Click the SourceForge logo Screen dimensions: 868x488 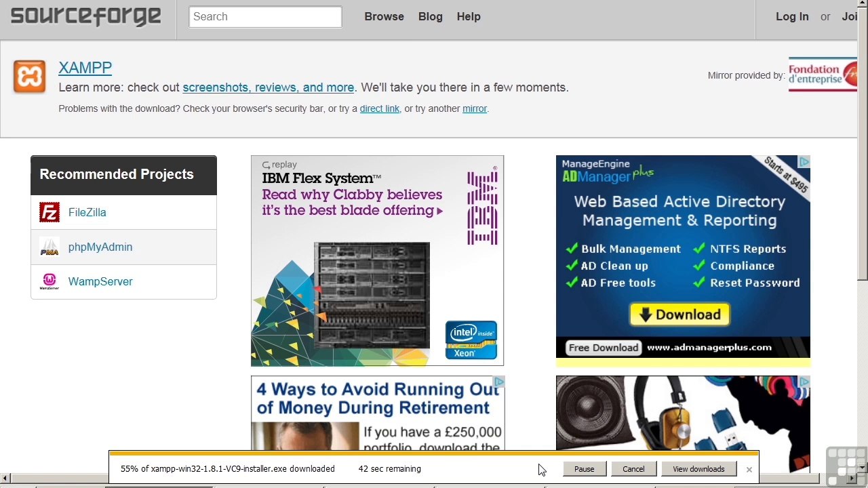(x=85, y=16)
